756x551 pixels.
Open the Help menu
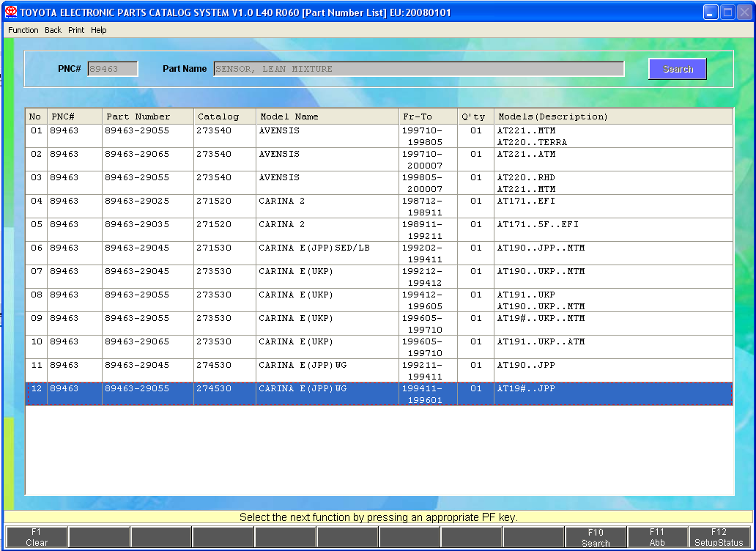pyautogui.click(x=99, y=30)
